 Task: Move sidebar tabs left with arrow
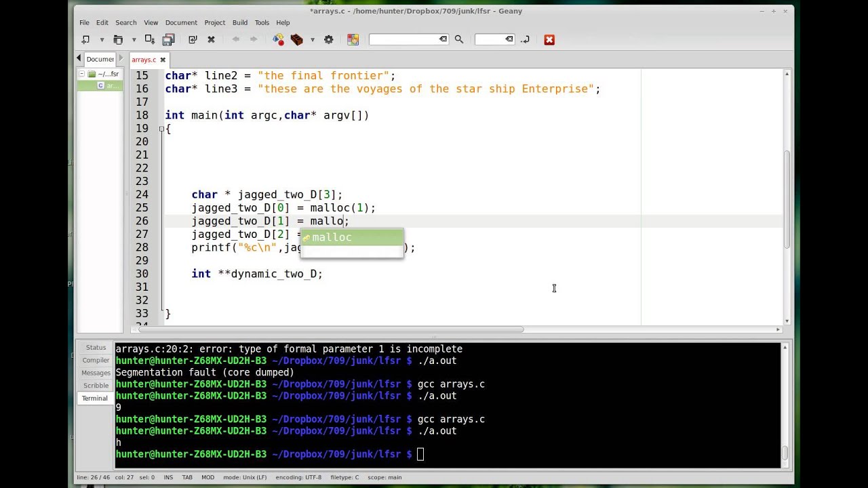(x=79, y=59)
